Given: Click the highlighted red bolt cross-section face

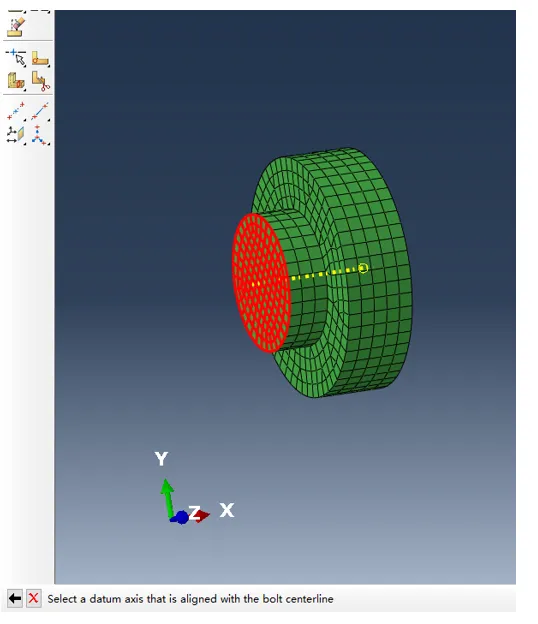Looking at the screenshot, I should pos(261,283).
